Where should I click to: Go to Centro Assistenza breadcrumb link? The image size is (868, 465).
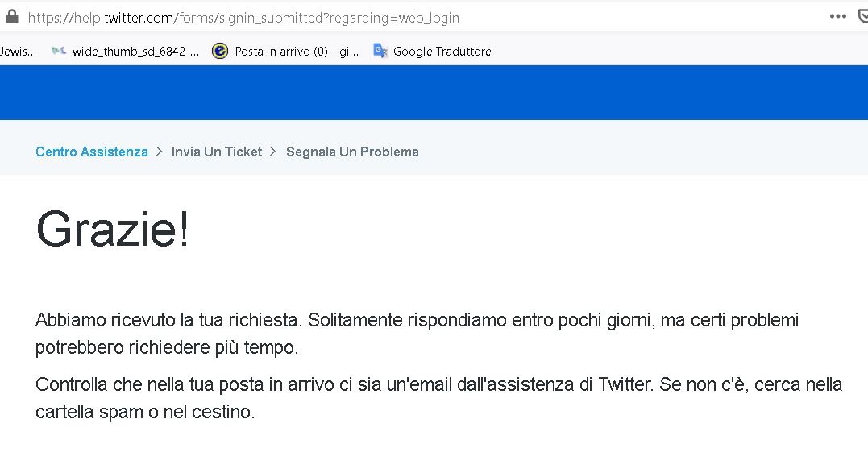coord(92,152)
